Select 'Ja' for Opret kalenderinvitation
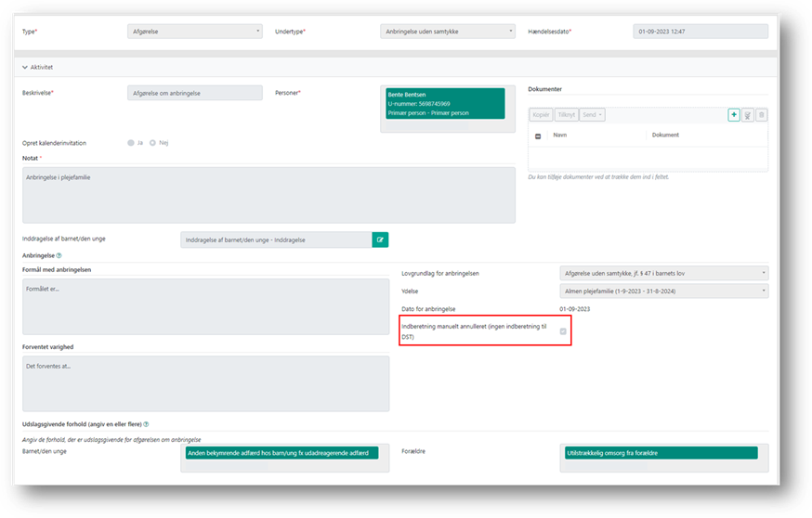Viewport: 812px width, 518px height. pos(130,143)
